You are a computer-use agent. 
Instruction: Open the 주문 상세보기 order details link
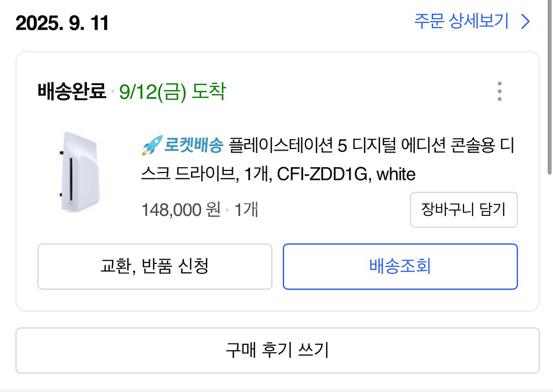point(461,21)
